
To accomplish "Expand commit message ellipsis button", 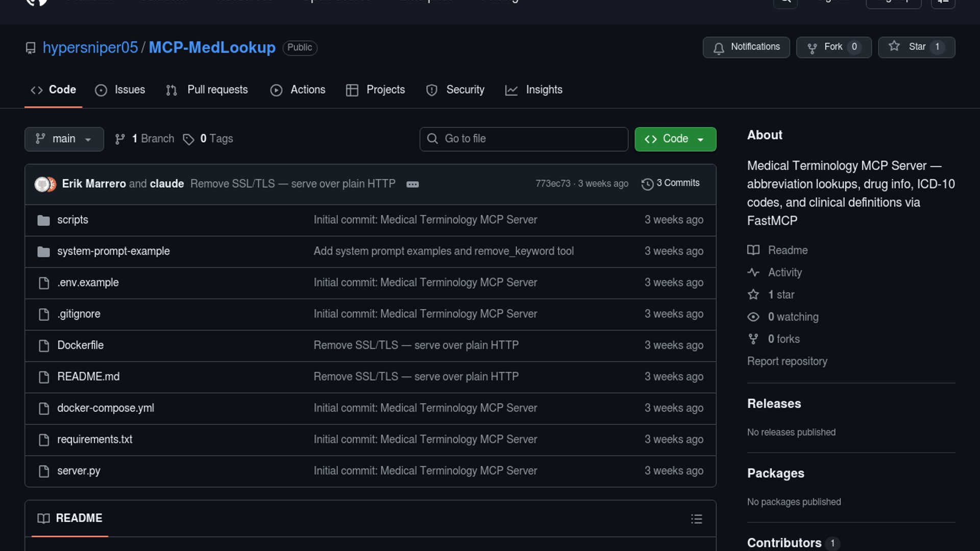I will point(412,184).
